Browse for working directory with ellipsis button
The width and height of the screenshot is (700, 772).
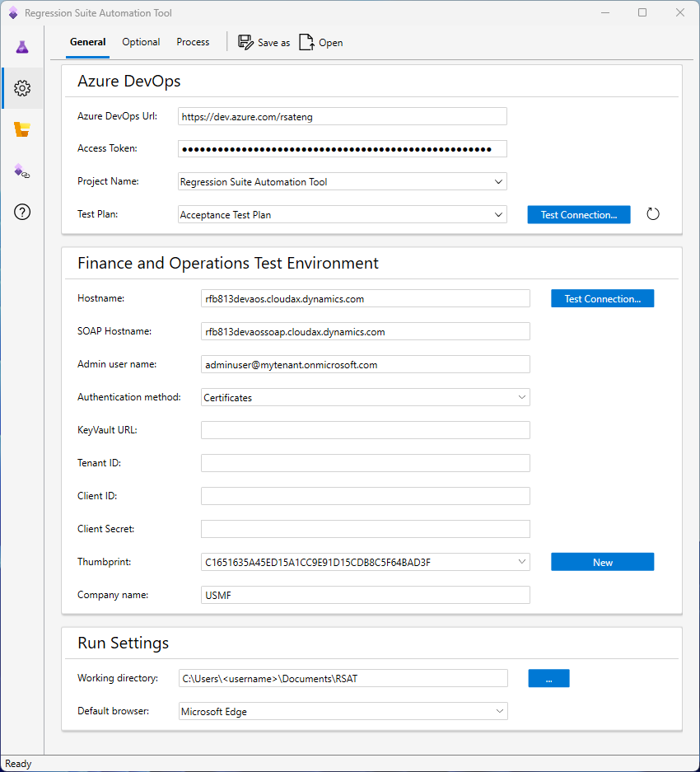pyautogui.click(x=548, y=678)
